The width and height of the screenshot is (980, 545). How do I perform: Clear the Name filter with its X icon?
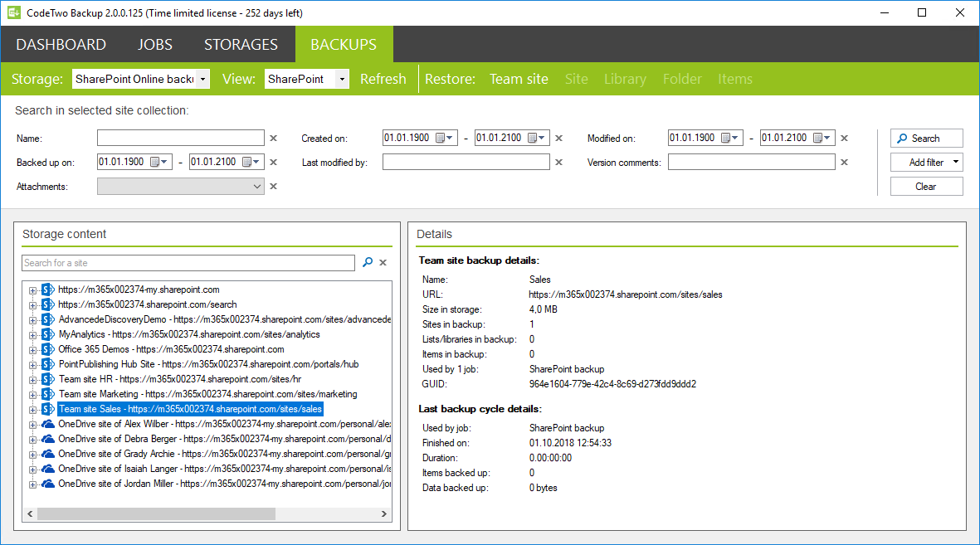tap(273, 139)
